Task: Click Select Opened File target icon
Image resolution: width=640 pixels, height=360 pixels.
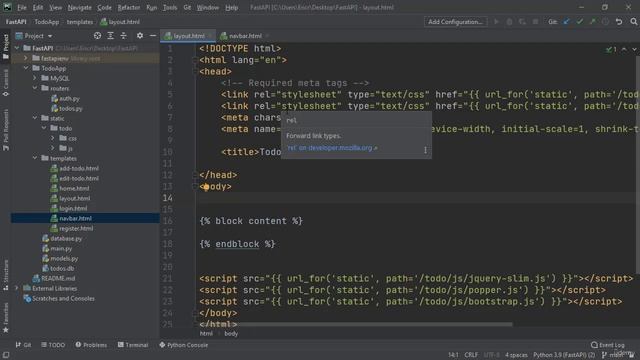Action: [97, 36]
